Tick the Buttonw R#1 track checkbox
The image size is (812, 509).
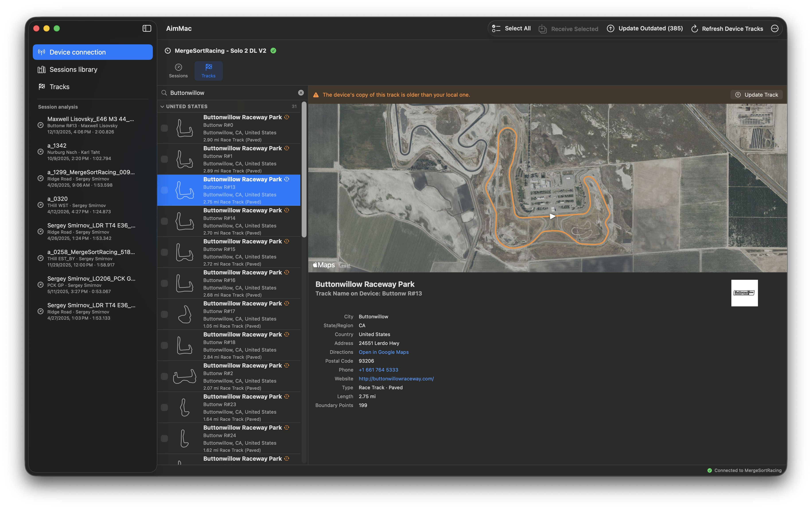click(x=164, y=159)
